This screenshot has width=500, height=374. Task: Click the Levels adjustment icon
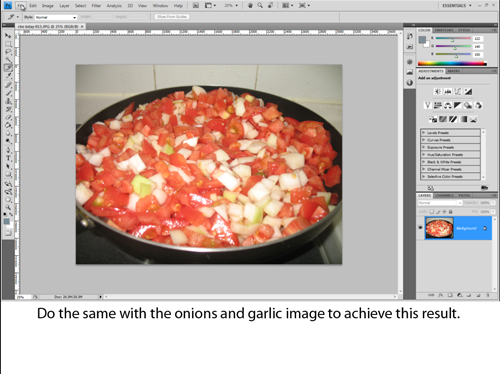point(448,91)
